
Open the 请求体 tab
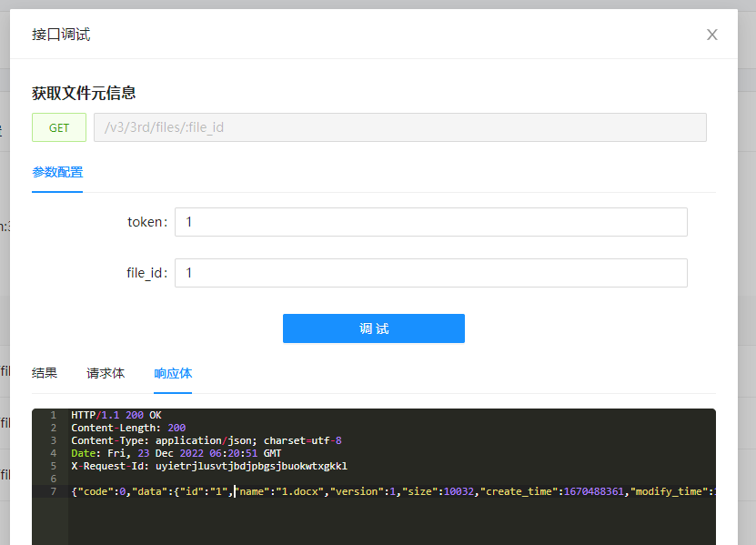click(x=106, y=373)
